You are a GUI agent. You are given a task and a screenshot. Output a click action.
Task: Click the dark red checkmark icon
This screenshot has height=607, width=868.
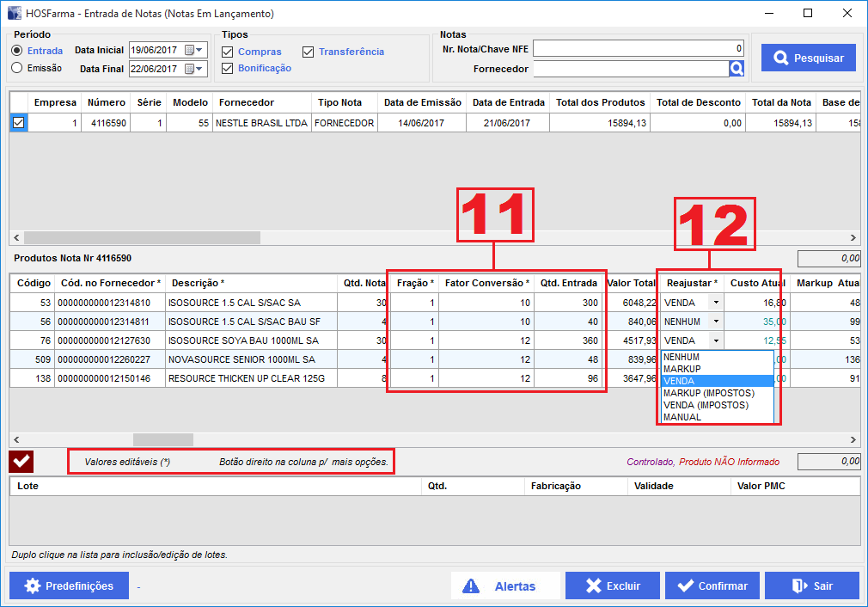21,462
